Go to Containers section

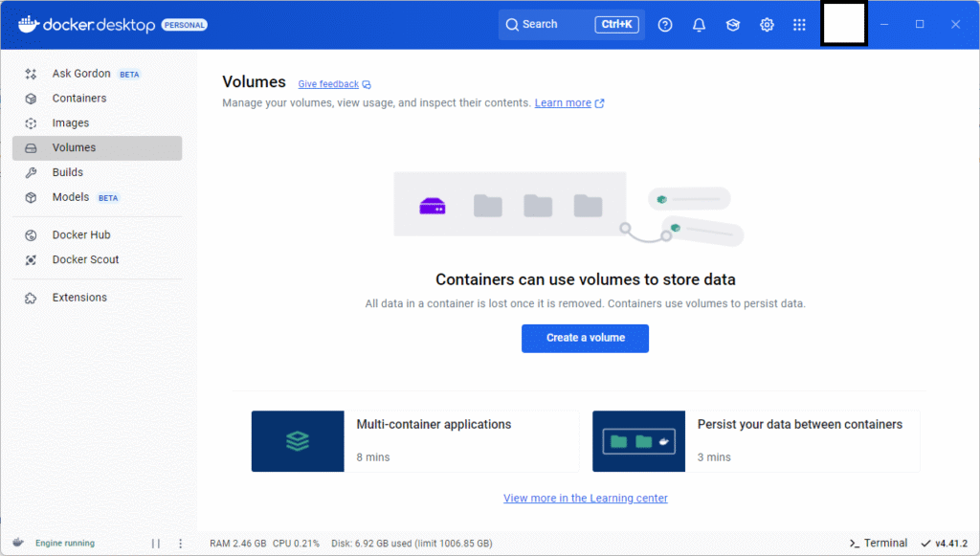pyautogui.click(x=97, y=98)
